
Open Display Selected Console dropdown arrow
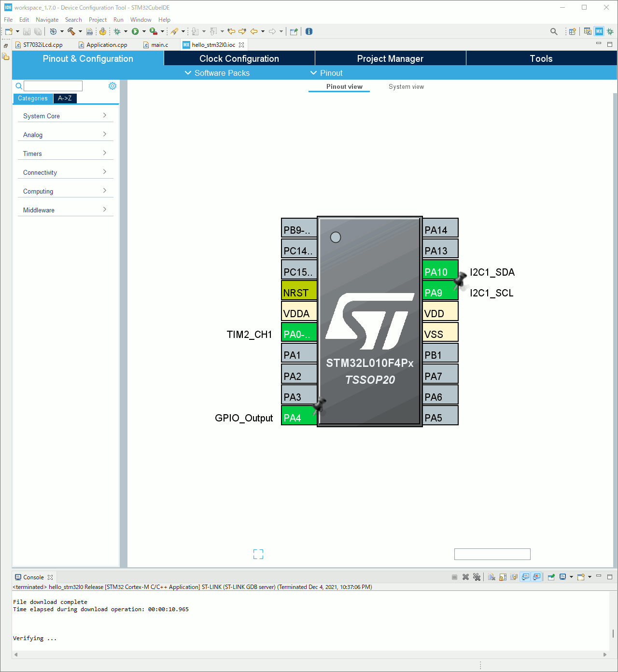(571, 577)
